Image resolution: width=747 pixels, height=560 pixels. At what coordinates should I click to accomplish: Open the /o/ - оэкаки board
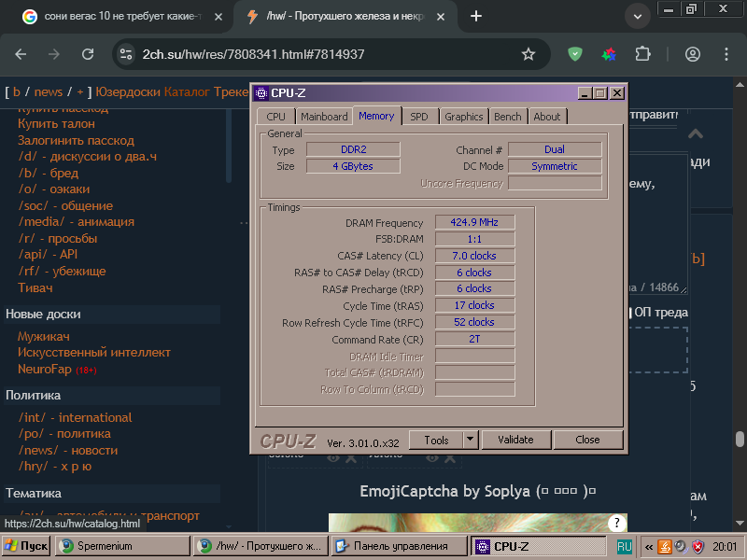pos(54,189)
